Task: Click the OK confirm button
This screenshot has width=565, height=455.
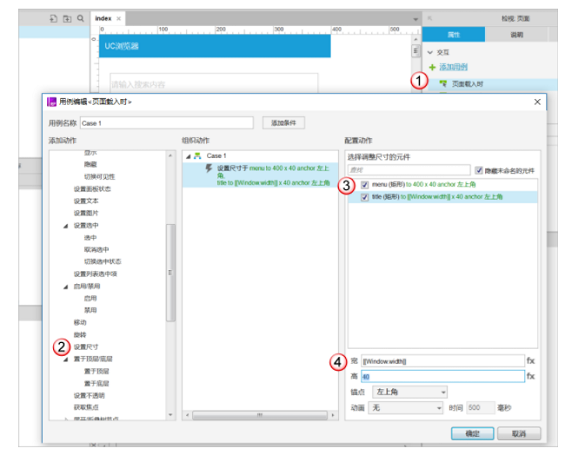Action: pyautogui.click(x=472, y=433)
